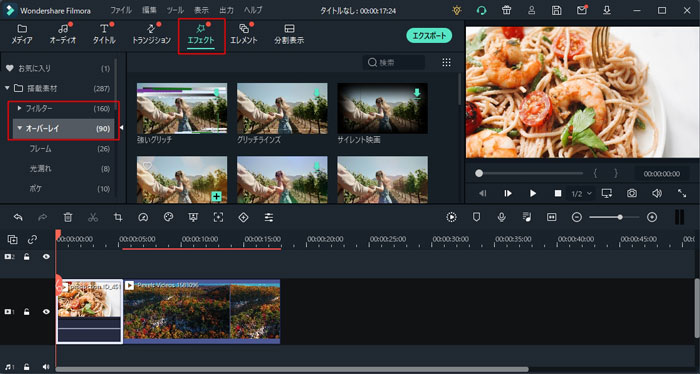Download the サイレント映画 effect via arrow icon
This screenshot has height=374, width=700.
click(417, 93)
